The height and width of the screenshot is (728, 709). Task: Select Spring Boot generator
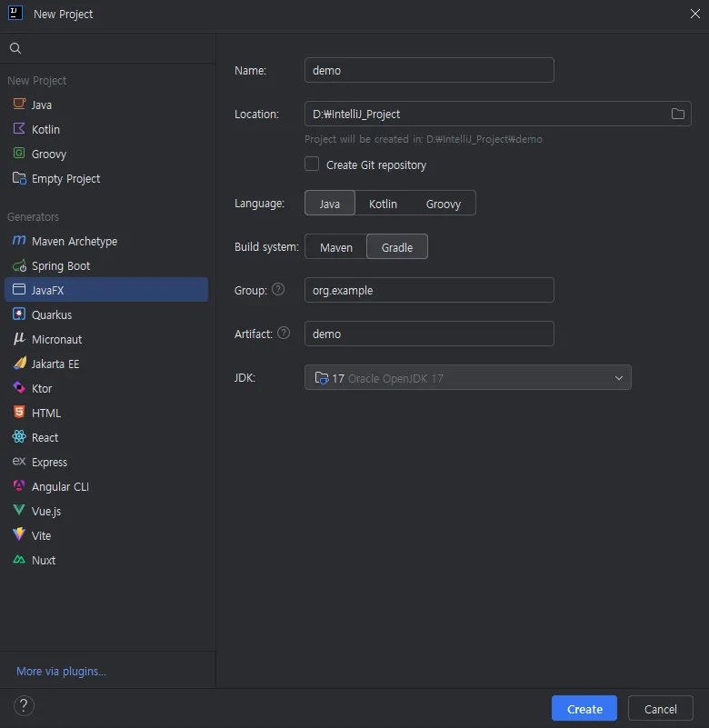point(106,265)
